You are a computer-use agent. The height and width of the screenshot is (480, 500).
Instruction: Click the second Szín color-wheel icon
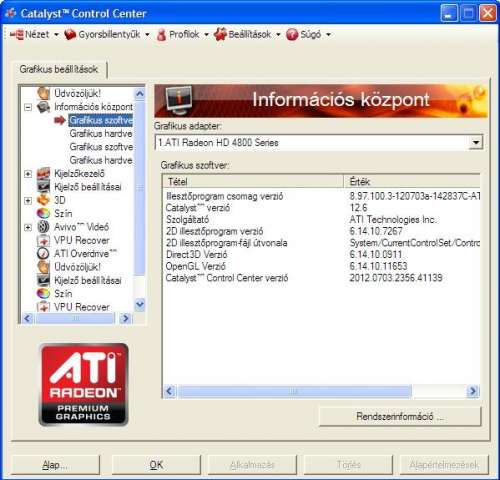pyautogui.click(x=43, y=294)
